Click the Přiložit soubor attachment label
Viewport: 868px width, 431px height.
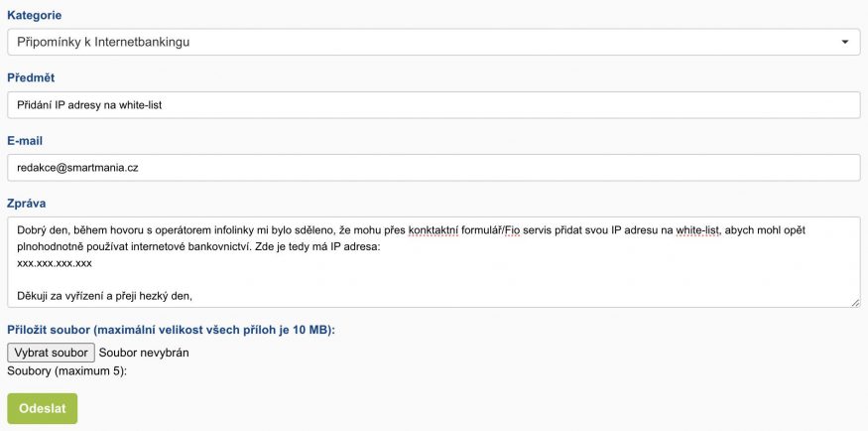171,329
